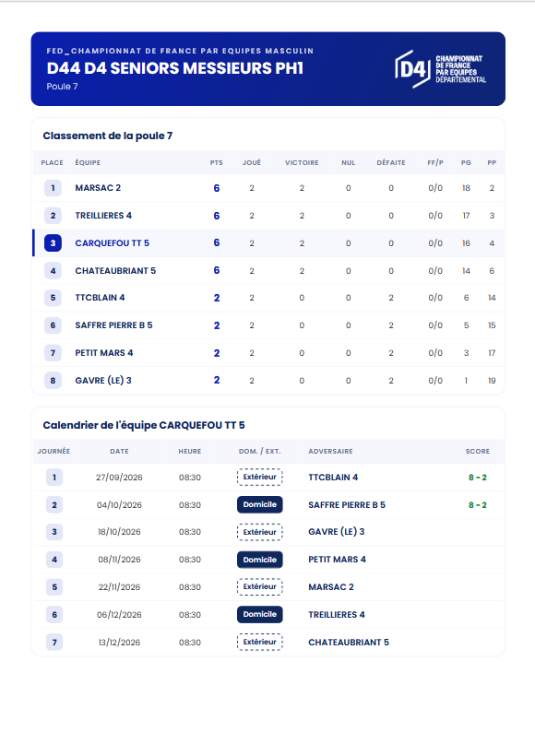Image resolution: width=535 pixels, height=756 pixels.
Task: Open opponent SAFFRE PIERRE B 5 in calendar
Action: [347, 505]
